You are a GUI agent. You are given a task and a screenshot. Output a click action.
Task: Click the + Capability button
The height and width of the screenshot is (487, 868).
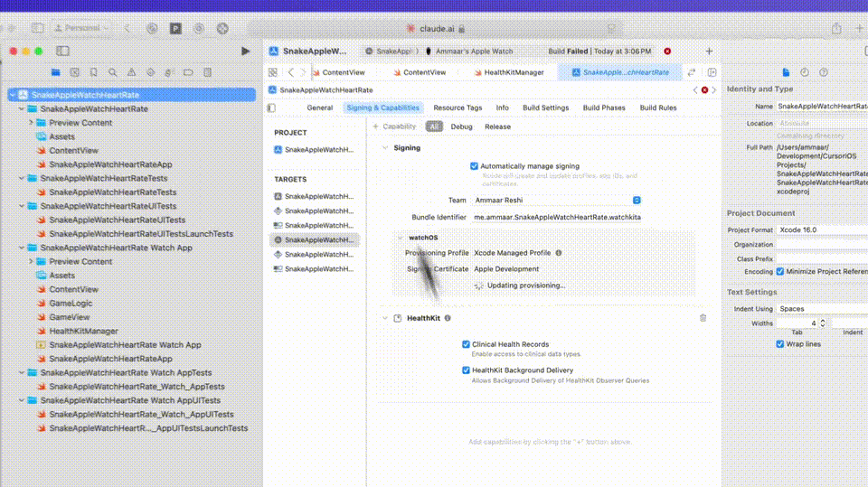coord(395,126)
